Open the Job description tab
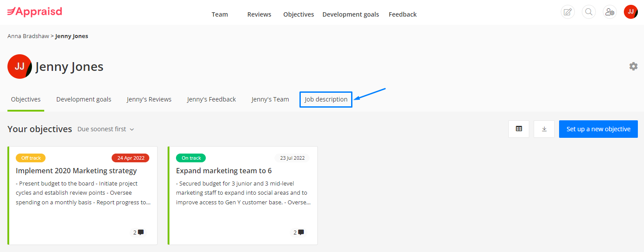644x252 pixels. 326,99
